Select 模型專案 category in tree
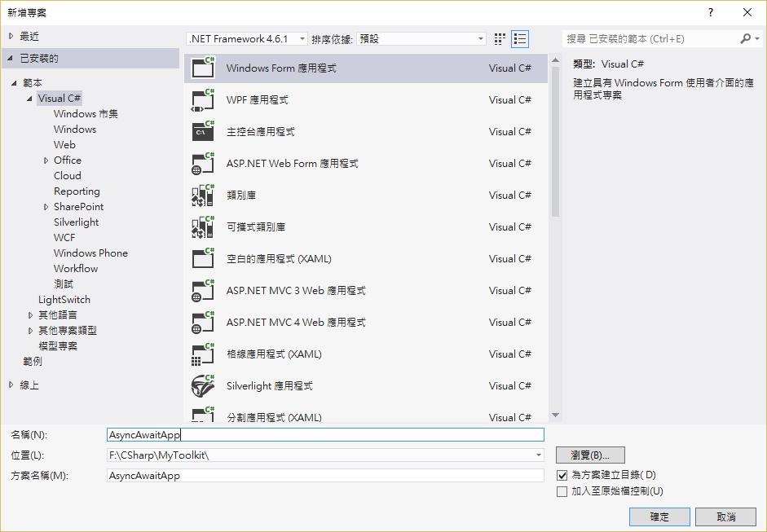Viewport: 767px width, 532px height. (58, 346)
